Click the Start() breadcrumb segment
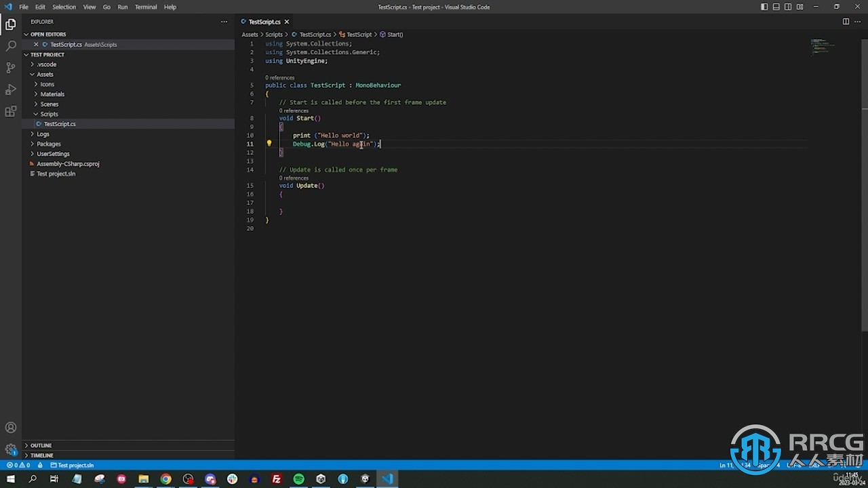This screenshot has width=868, height=488. [391, 35]
